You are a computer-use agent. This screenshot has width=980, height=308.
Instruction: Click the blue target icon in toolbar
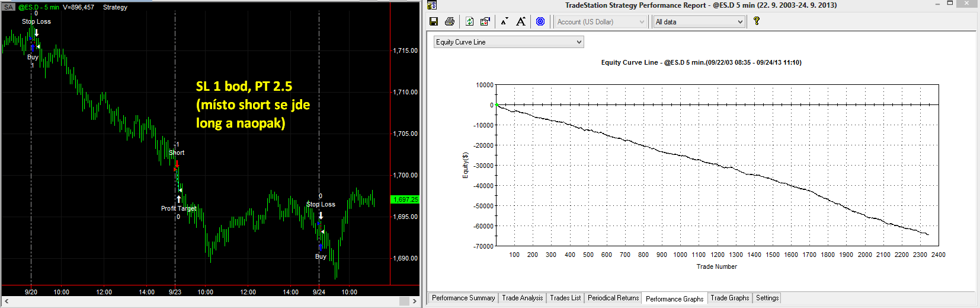click(x=540, y=21)
